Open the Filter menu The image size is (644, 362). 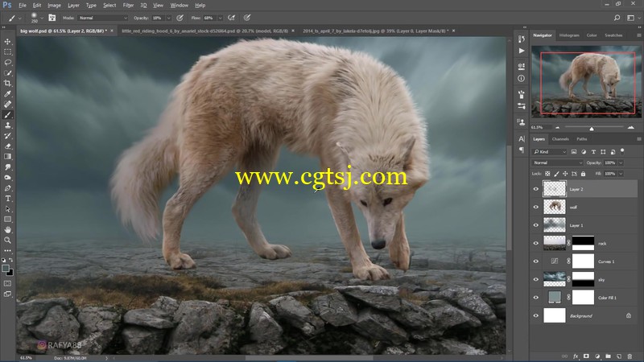128,6
